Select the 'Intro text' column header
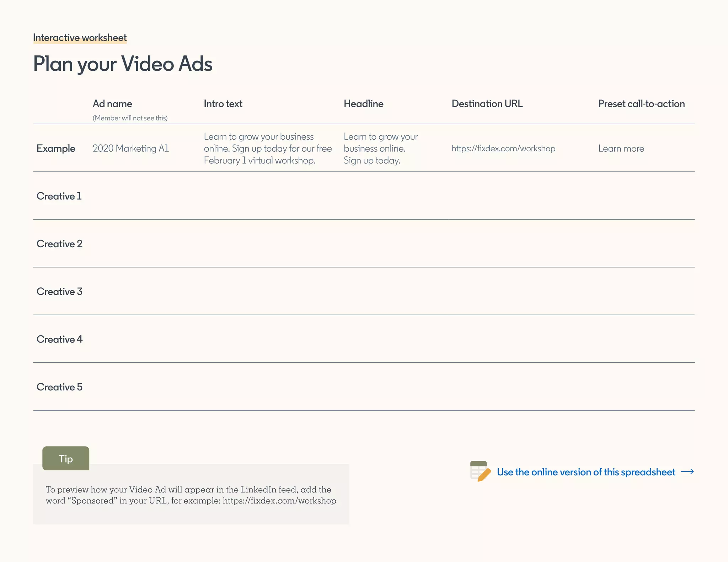Viewport: 728px width, 562px height. (x=223, y=104)
